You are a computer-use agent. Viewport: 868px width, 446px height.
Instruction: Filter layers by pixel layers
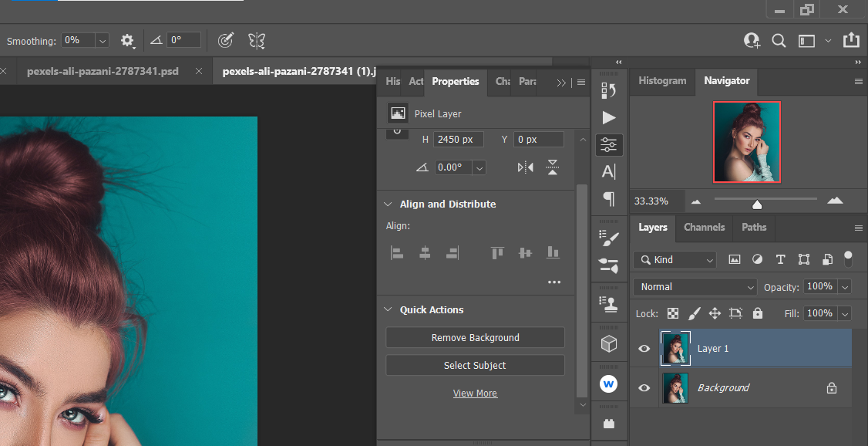735,259
